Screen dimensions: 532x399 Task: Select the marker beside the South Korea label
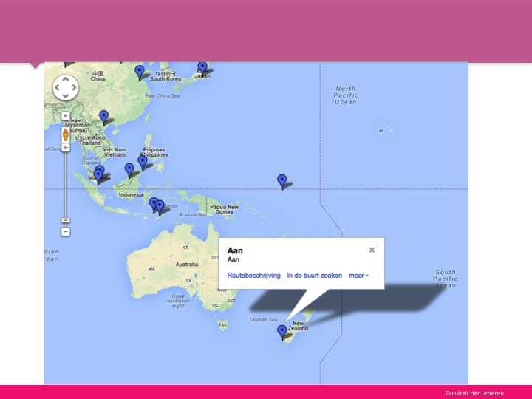[140, 72]
